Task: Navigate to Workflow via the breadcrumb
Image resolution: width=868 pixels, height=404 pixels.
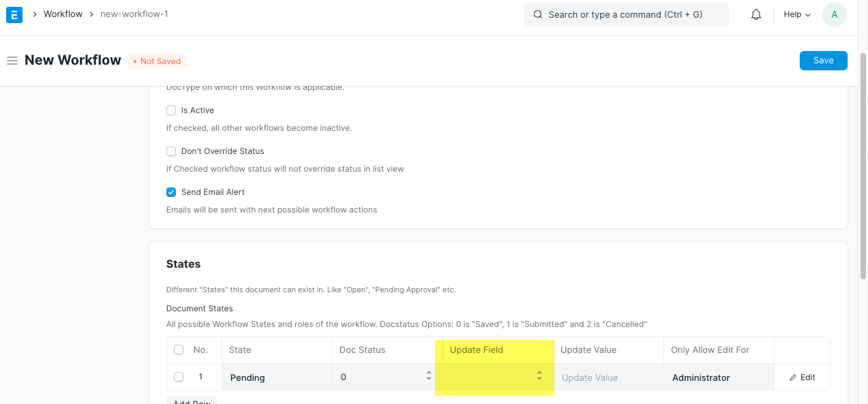Action: (x=63, y=14)
